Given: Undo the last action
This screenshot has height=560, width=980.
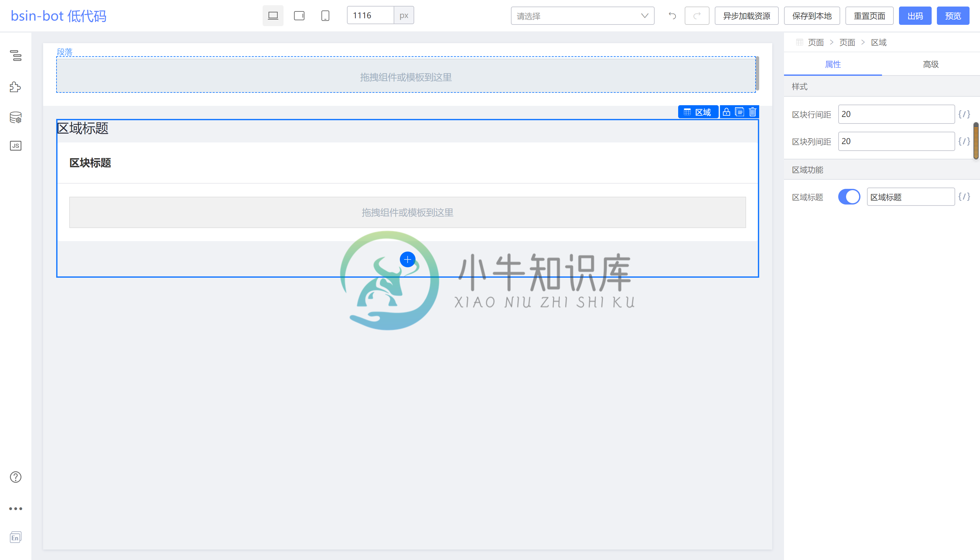Looking at the screenshot, I should [672, 16].
